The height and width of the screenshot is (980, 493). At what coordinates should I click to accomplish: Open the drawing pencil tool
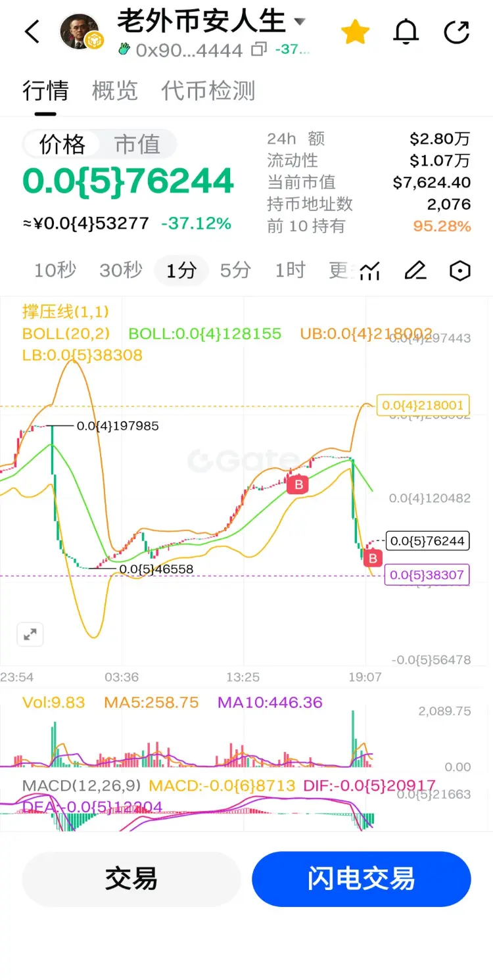415,270
